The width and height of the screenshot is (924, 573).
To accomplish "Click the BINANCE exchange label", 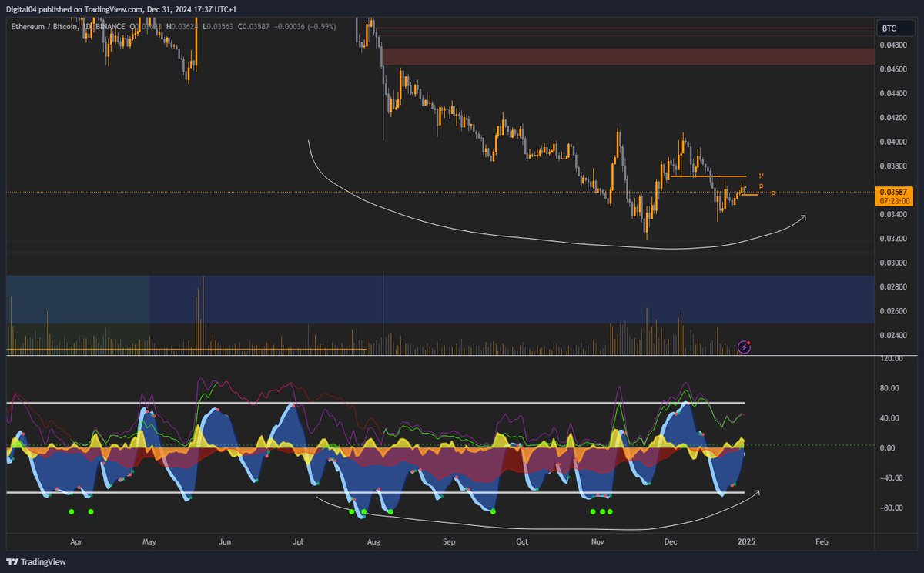I will pos(111,27).
